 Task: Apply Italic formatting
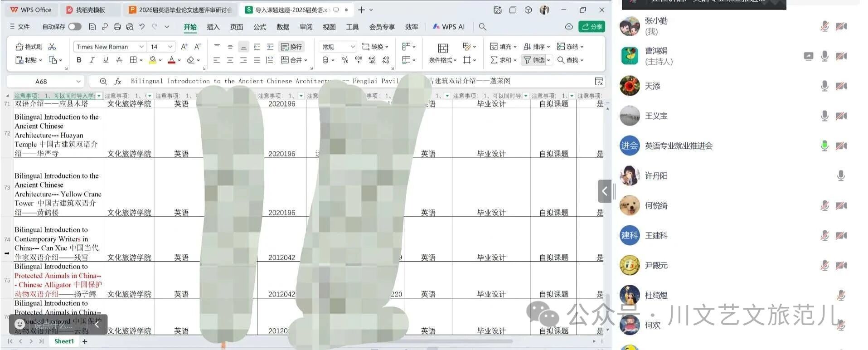(x=92, y=60)
